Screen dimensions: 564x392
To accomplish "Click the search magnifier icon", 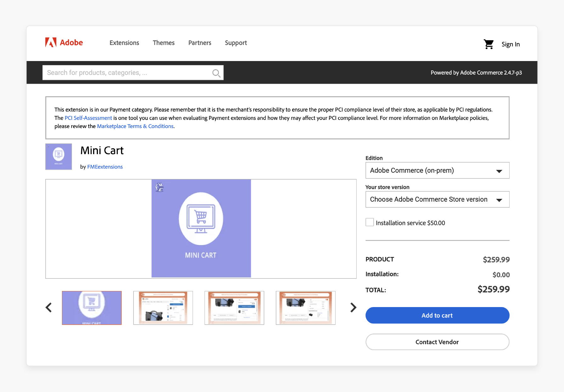I will point(216,73).
